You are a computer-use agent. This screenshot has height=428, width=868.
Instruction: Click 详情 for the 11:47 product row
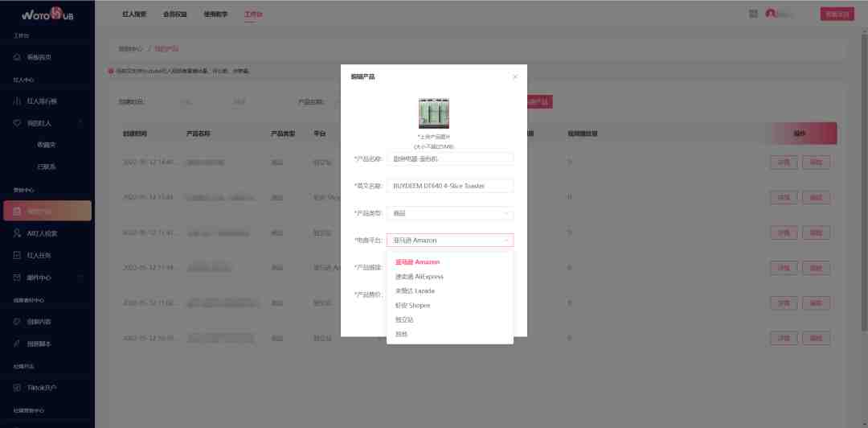pyautogui.click(x=784, y=233)
